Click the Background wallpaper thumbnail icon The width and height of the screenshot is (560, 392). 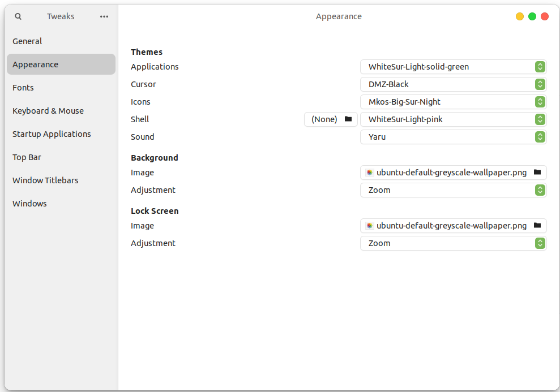370,173
